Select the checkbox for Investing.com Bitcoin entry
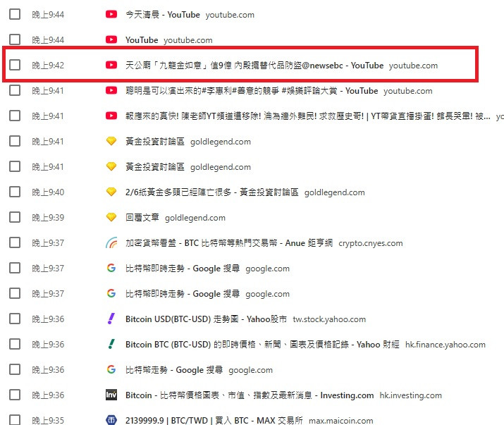 point(15,395)
